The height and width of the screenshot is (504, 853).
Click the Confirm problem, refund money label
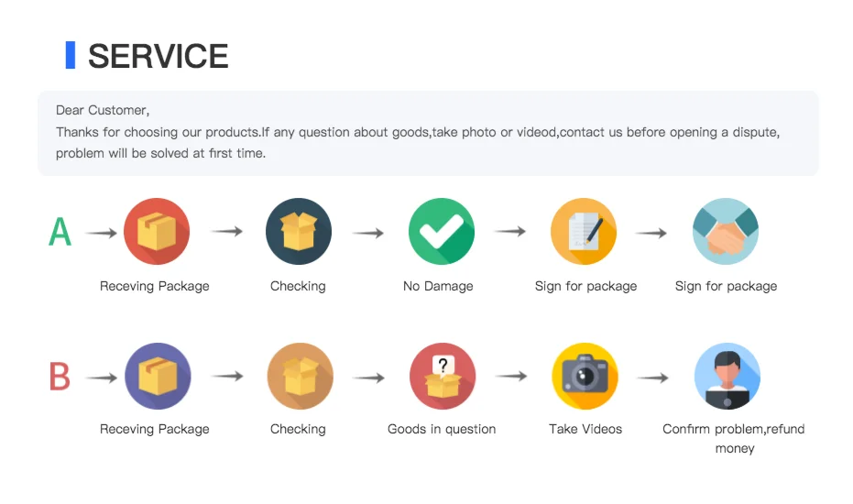pyautogui.click(x=733, y=438)
